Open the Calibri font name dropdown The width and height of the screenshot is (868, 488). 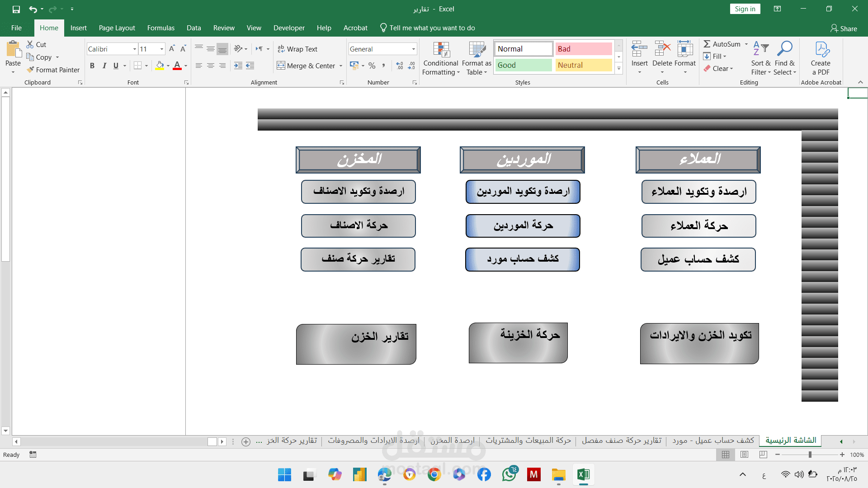click(135, 49)
